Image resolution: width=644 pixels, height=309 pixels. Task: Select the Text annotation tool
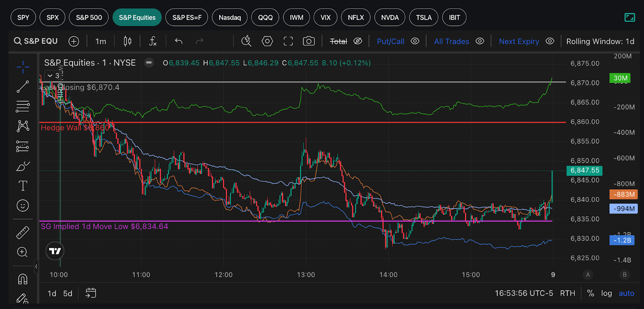pyautogui.click(x=23, y=186)
